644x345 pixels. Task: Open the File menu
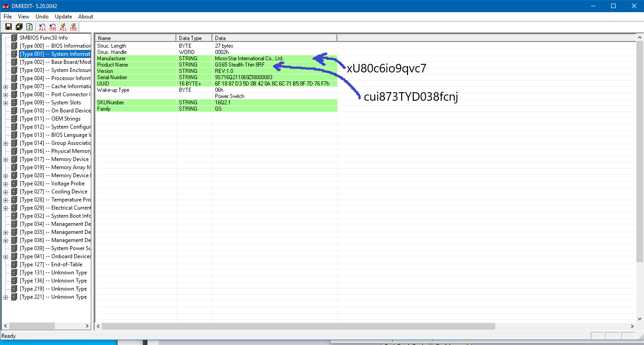point(8,17)
